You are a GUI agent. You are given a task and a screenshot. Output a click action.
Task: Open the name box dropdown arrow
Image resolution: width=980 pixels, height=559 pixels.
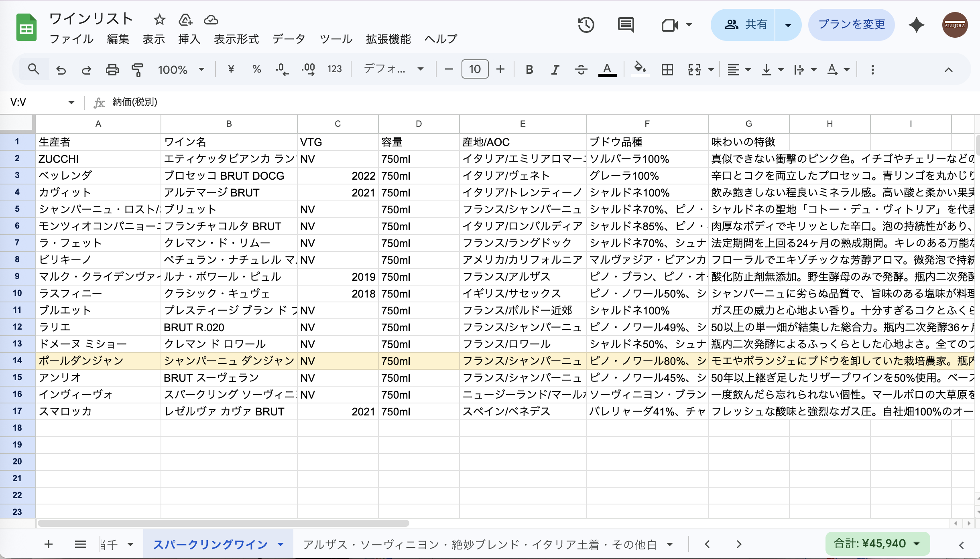coord(71,102)
